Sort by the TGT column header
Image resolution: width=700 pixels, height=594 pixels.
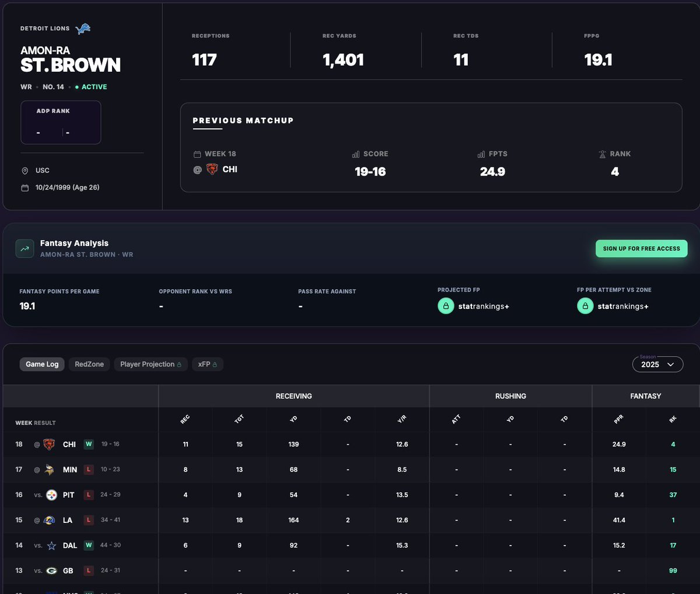[x=239, y=419]
